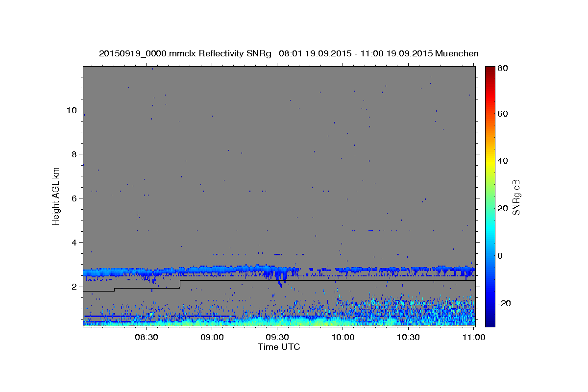Click the 'Time UTC' axis label
Screen dimensions: 588x392
pos(279,347)
